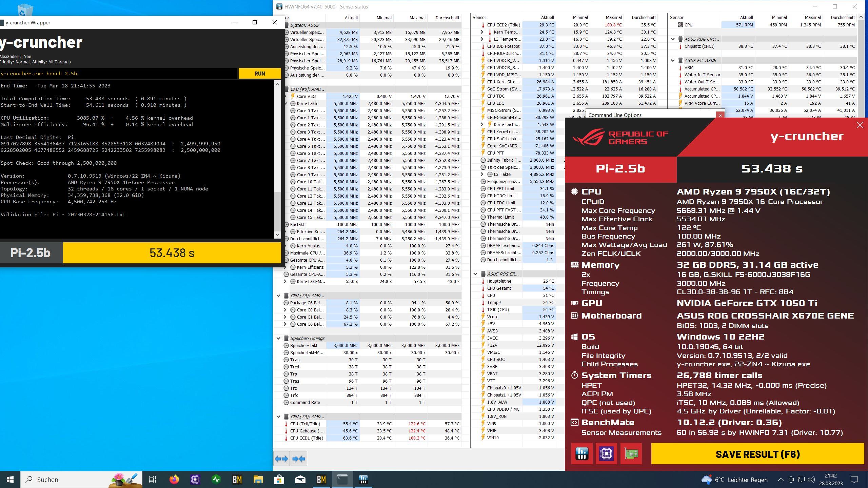Click the Durchschnitt column header
The image size is (868, 488).
447,18
